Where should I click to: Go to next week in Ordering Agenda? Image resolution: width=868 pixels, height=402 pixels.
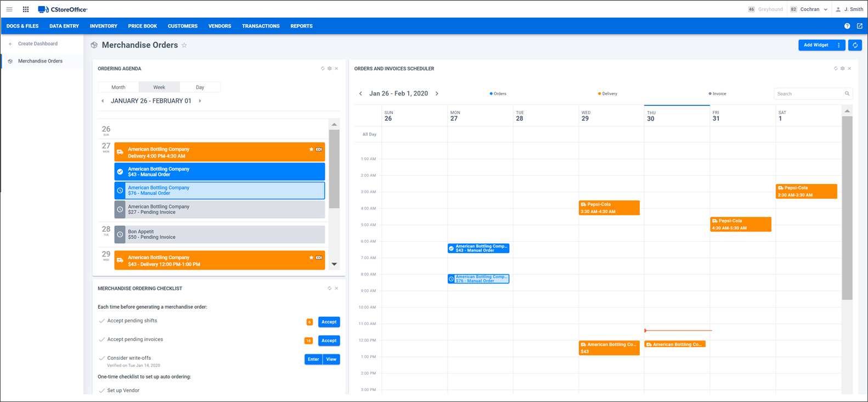pyautogui.click(x=200, y=101)
